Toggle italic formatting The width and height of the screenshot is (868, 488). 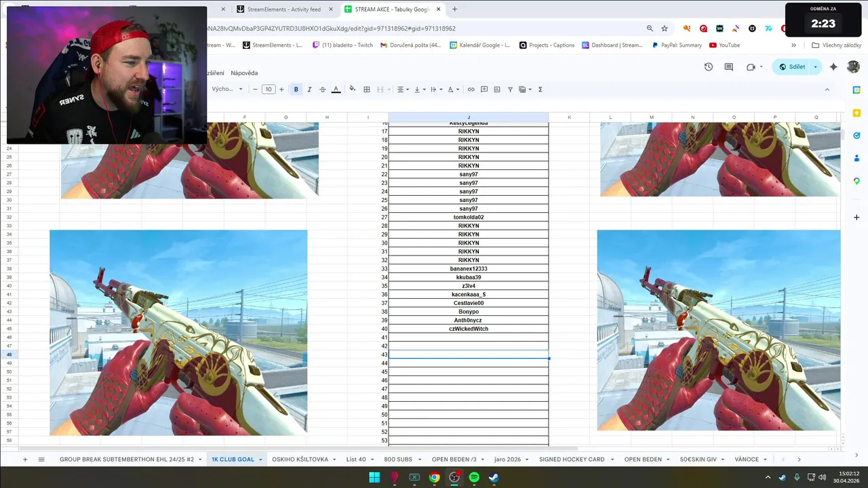point(309,89)
